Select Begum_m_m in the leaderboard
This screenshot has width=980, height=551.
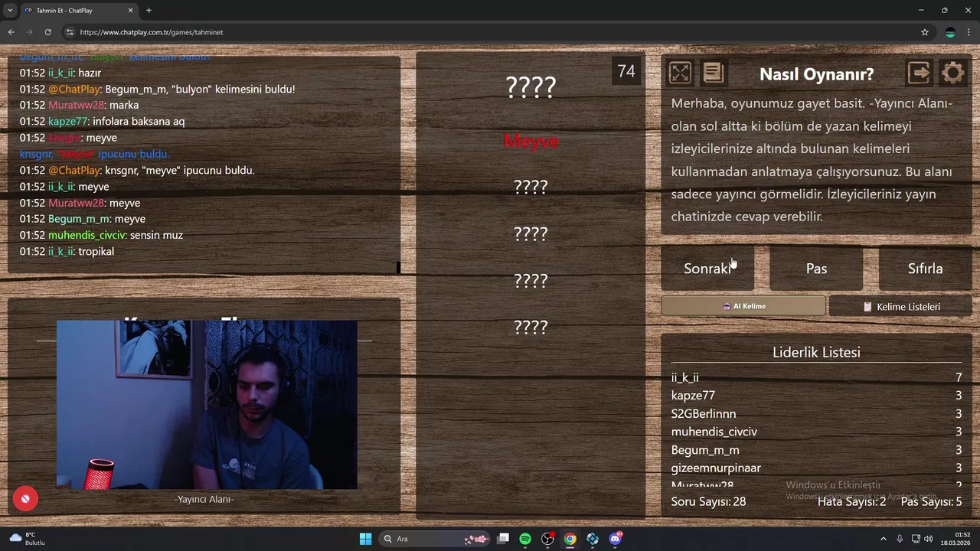[x=816, y=450]
